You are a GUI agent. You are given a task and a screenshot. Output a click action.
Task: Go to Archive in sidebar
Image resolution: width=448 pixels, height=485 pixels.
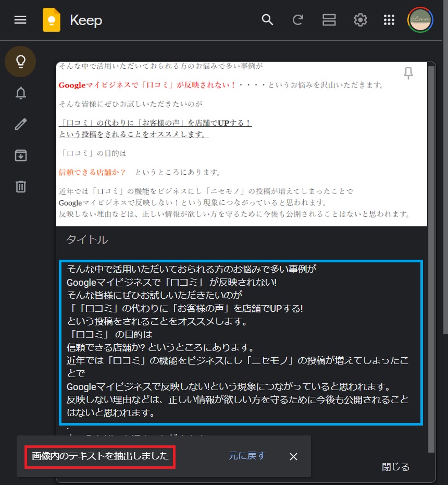20,155
